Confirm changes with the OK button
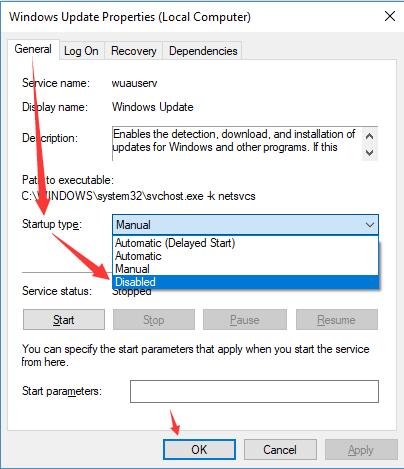Screen dimensions: 404x469 click(x=199, y=449)
